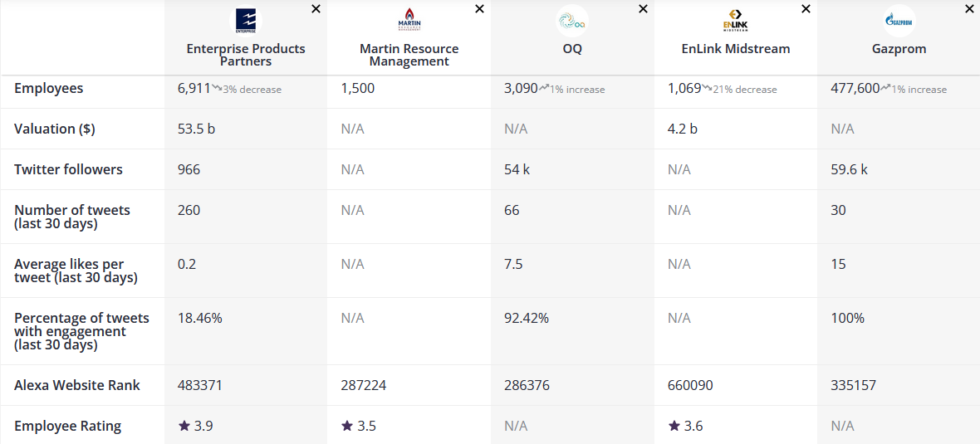The image size is (980, 444).
Task: Click the OQ company logo
Action: coord(572,21)
